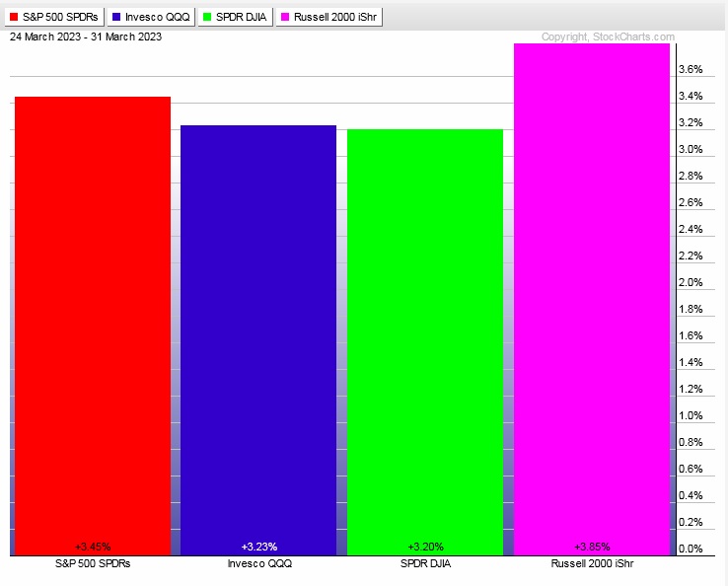Image resolution: width=728 pixels, height=586 pixels.
Task: Toggle the Russell 2000 iShr legend button
Action: (x=329, y=17)
